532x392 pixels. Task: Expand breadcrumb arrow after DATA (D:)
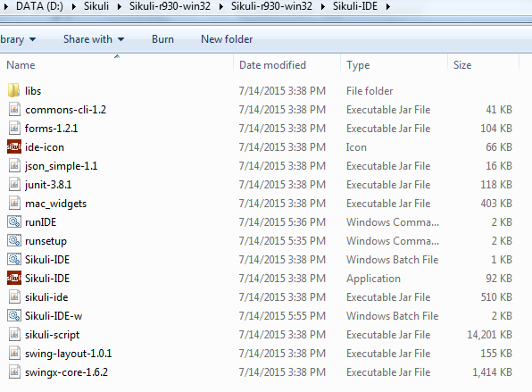click(73, 6)
